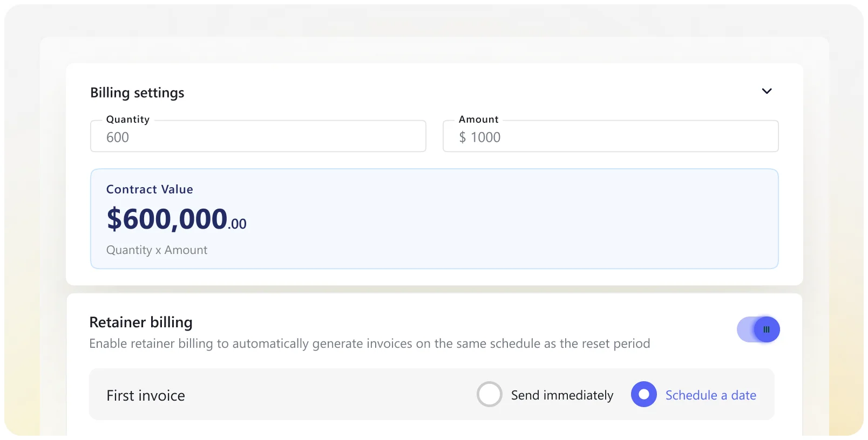The image size is (868, 440).
Task: Click the First invoice label
Action: point(146,396)
